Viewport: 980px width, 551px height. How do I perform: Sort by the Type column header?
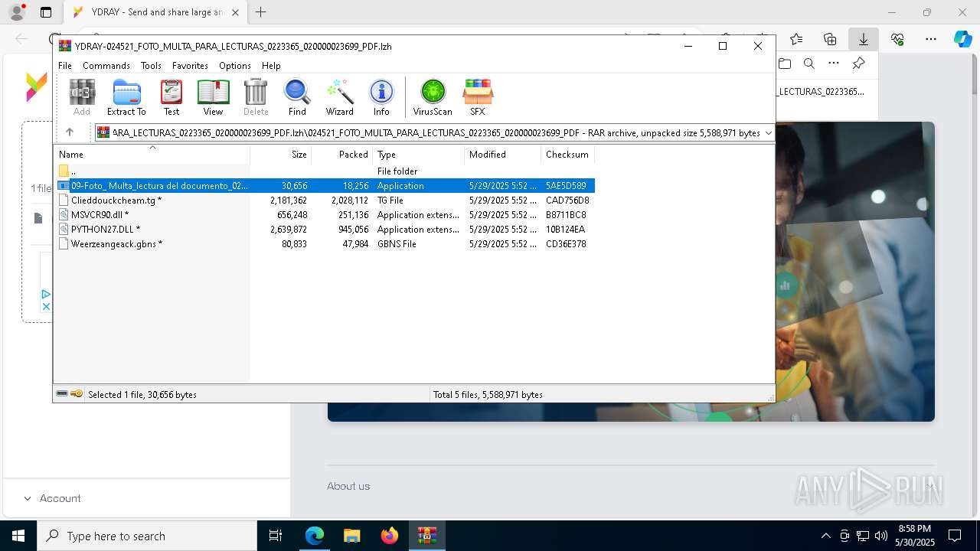tap(419, 154)
